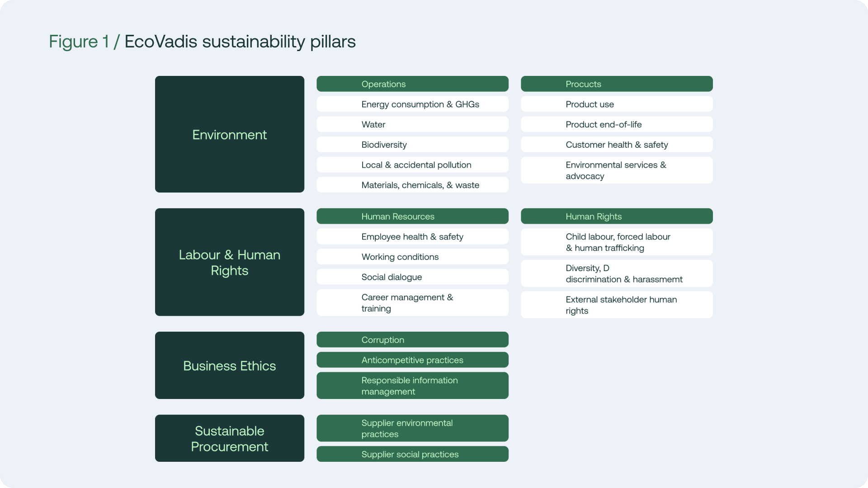Open the Operations category header
868x488 pixels.
click(x=412, y=84)
